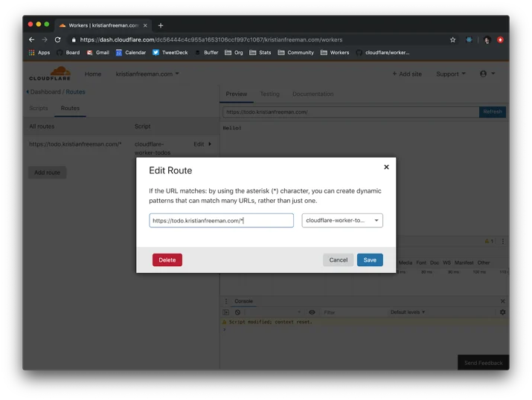The width and height of the screenshot is (532, 400).
Task: Click Add site in the header
Action: point(407,74)
